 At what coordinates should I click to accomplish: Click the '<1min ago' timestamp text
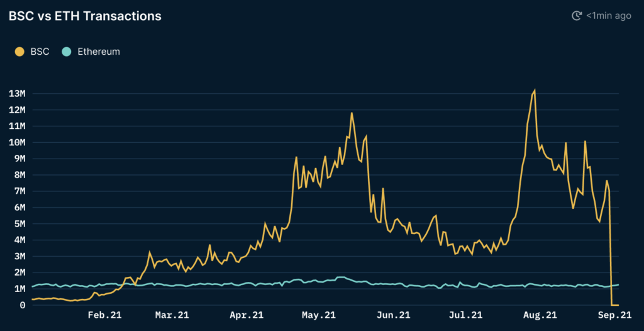608,16
